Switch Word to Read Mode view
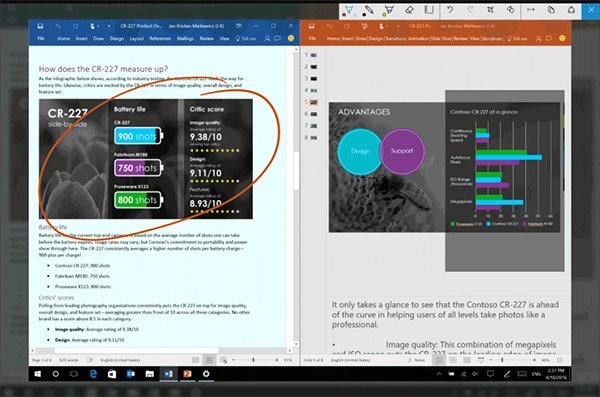 [195, 360]
